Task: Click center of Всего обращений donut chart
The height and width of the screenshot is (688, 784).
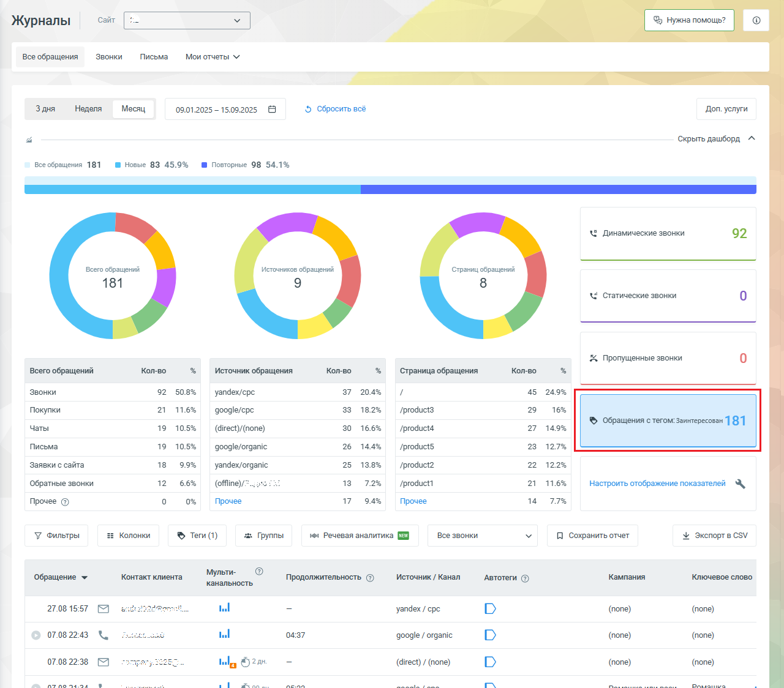Action: pyautogui.click(x=113, y=276)
